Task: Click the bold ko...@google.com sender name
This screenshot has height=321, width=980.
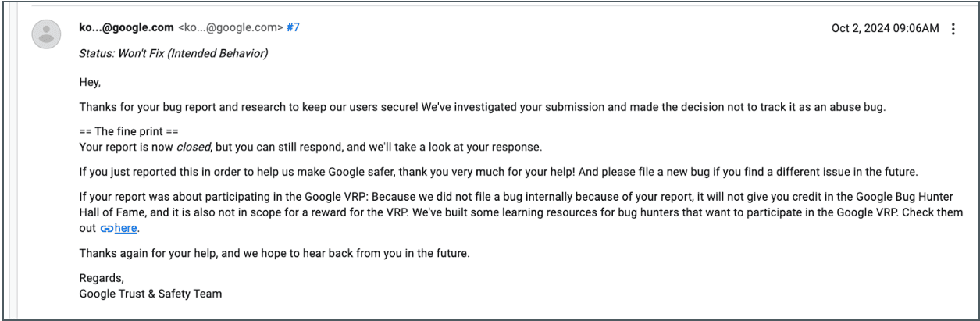Action: click(127, 27)
